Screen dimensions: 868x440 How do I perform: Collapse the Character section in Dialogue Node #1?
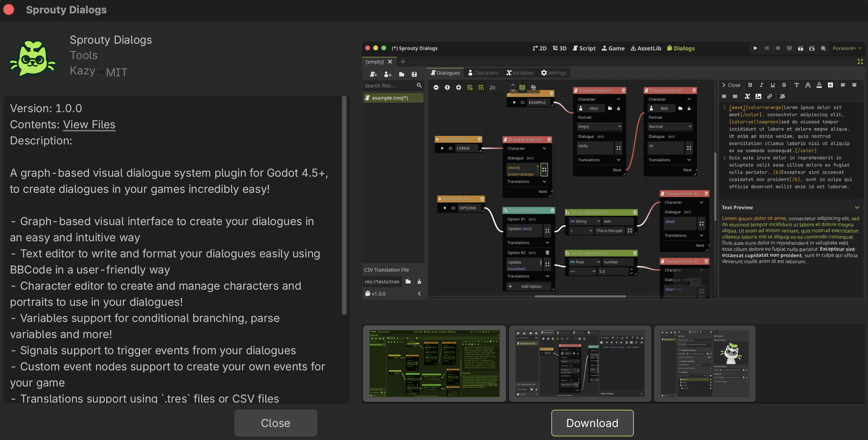coord(618,99)
